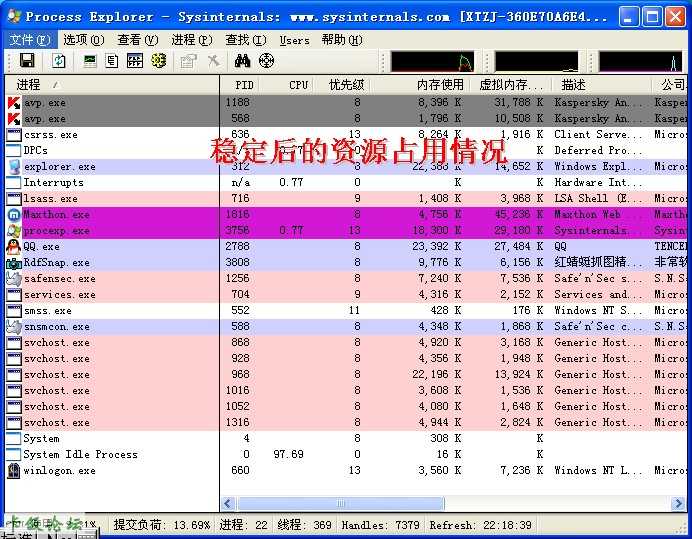Click the Maxthon.exe browser icon
The width and height of the screenshot is (692, 539).
point(14,215)
